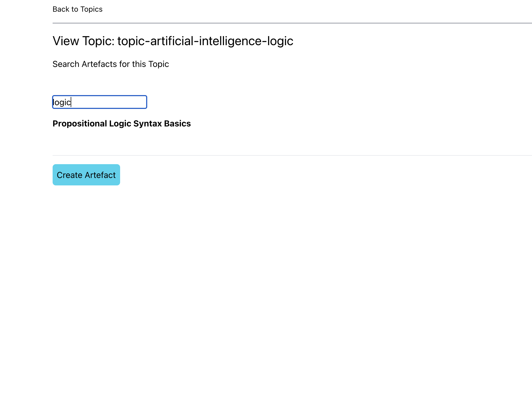Click the word 'Topics' in the back link
This screenshot has height=408, width=532.
click(x=91, y=9)
